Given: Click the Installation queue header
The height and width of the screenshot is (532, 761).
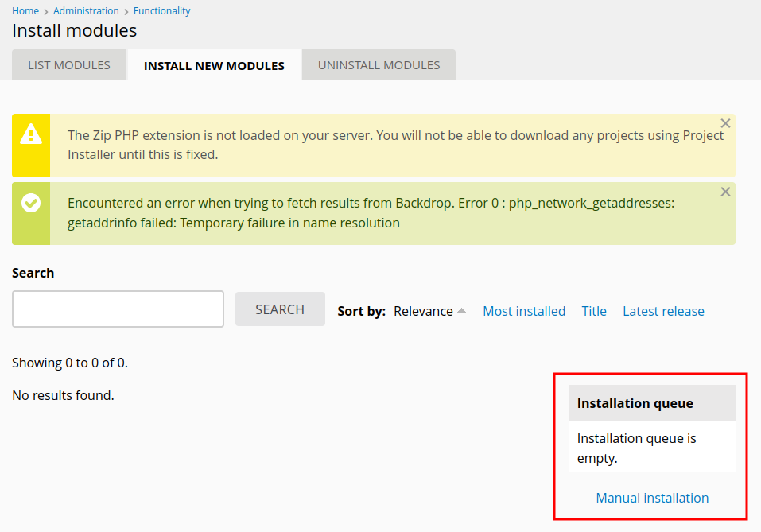Looking at the screenshot, I should [652, 403].
